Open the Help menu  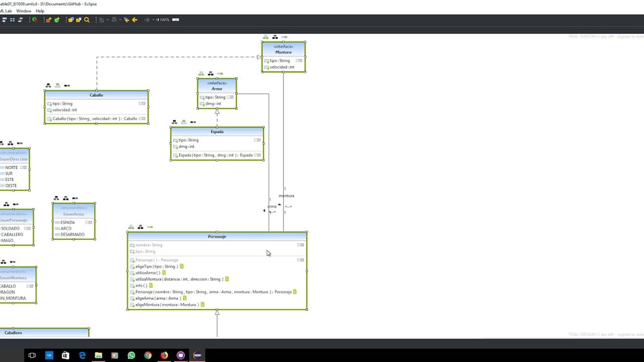(x=40, y=11)
